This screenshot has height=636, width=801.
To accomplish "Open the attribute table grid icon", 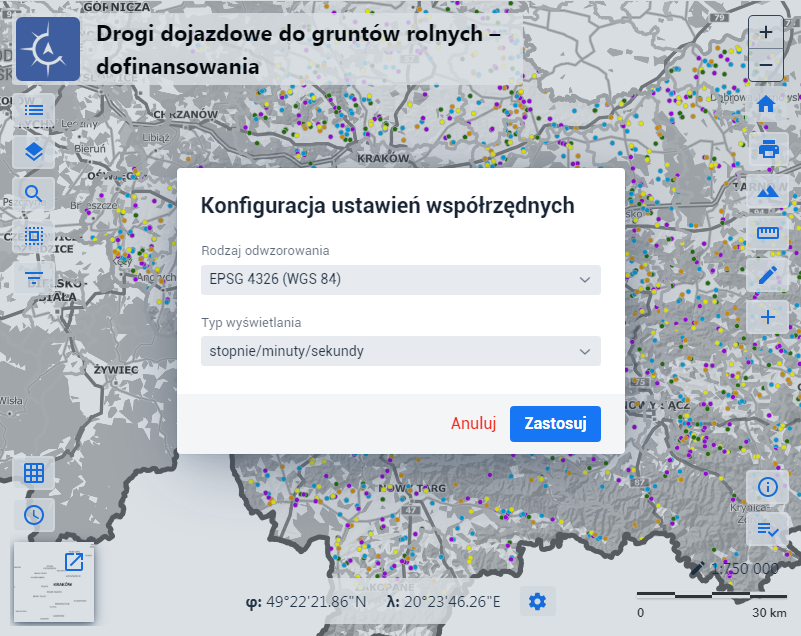I will coord(34,474).
